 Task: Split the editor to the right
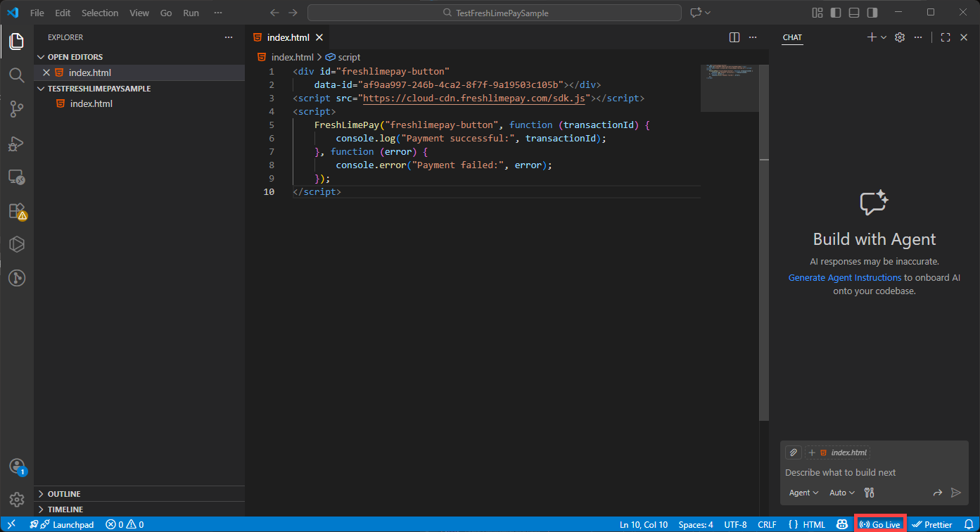tap(734, 37)
